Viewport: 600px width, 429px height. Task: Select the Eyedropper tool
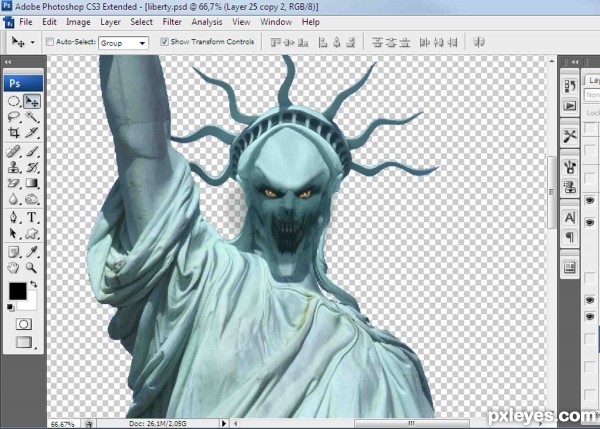(31, 252)
